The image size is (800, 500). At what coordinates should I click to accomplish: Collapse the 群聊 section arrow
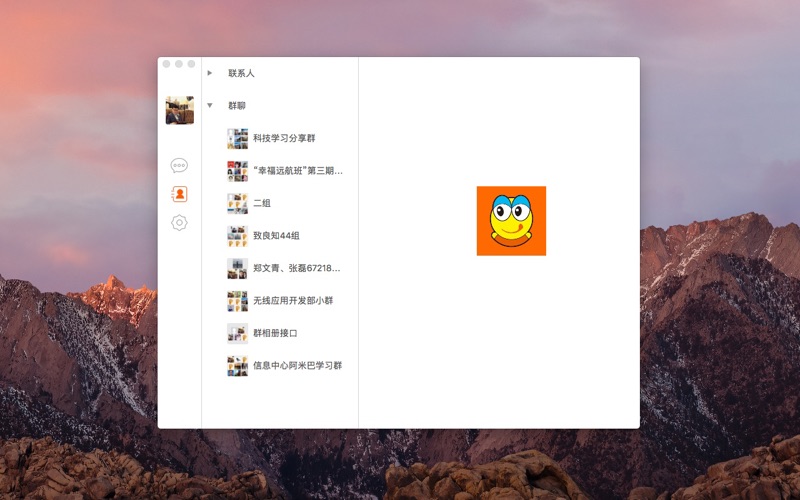click(210, 105)
